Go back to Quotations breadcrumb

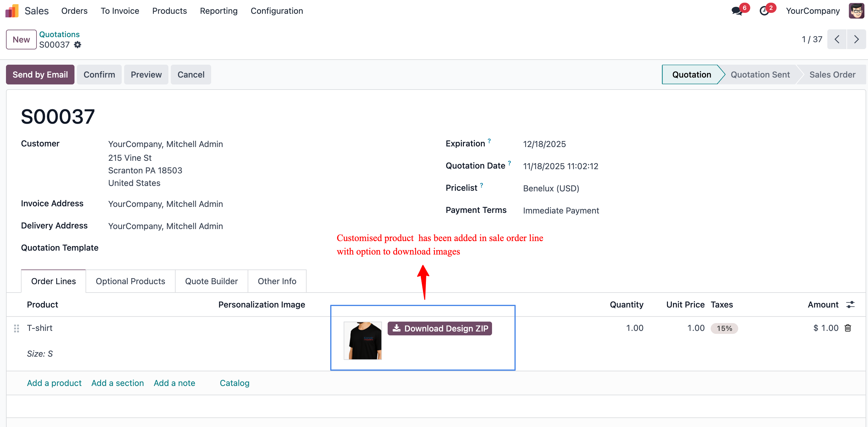59,34
